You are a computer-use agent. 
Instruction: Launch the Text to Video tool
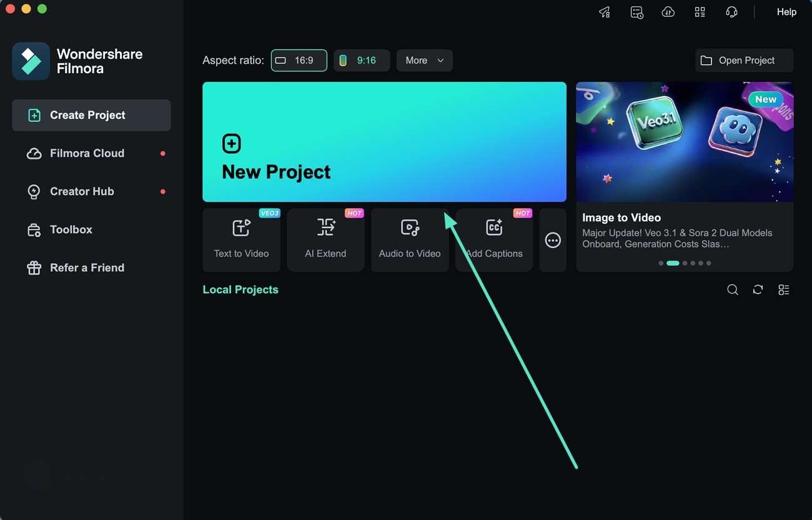(241, 240)
